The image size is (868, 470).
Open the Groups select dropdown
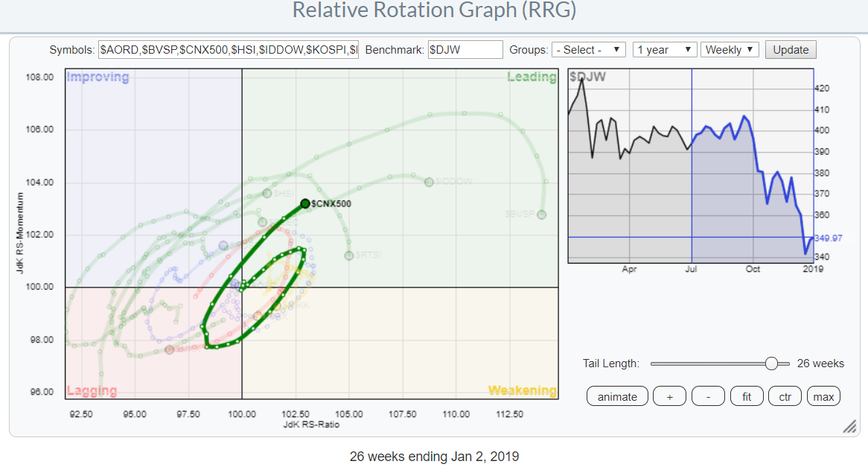(x=589, y=50)
